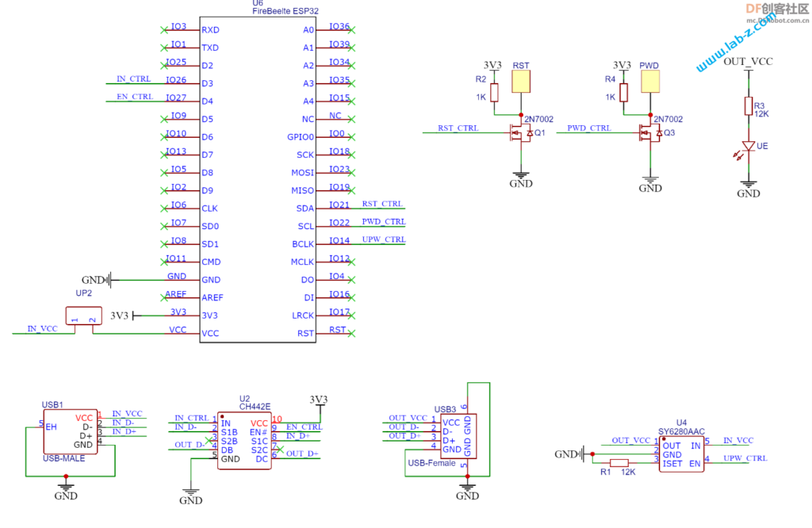Click the PWD_CTRL net label at Q3 gate
This screenshot has width=812, height=528.
589,128
